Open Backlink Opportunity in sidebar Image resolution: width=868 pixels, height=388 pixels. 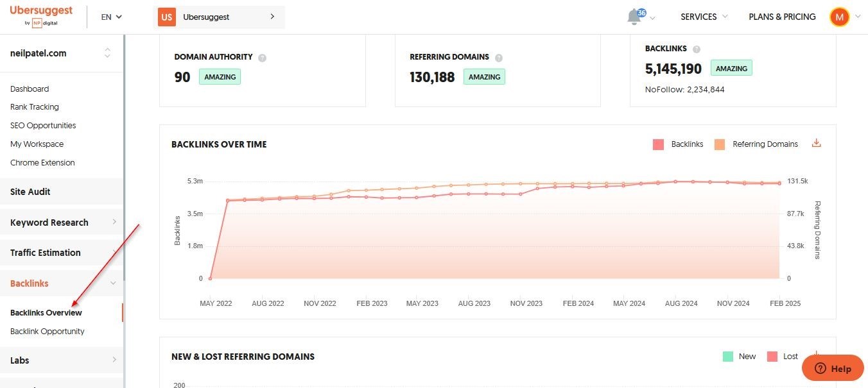pyautogui.click(x=48, y=332)
